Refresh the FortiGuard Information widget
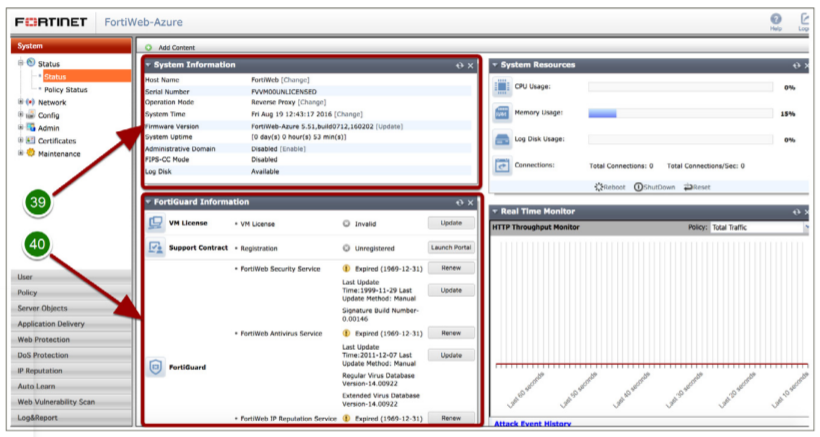Viewport: 820px width, 437px height. coord(460,202)
